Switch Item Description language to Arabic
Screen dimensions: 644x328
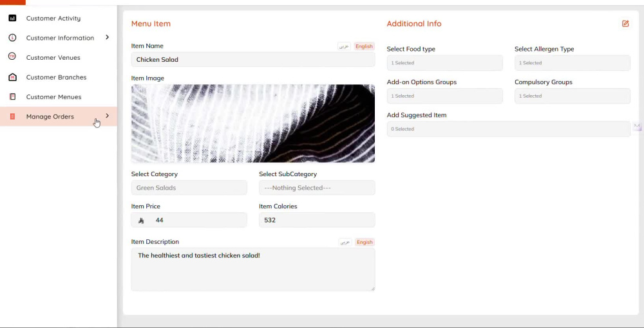pos(345,242)
